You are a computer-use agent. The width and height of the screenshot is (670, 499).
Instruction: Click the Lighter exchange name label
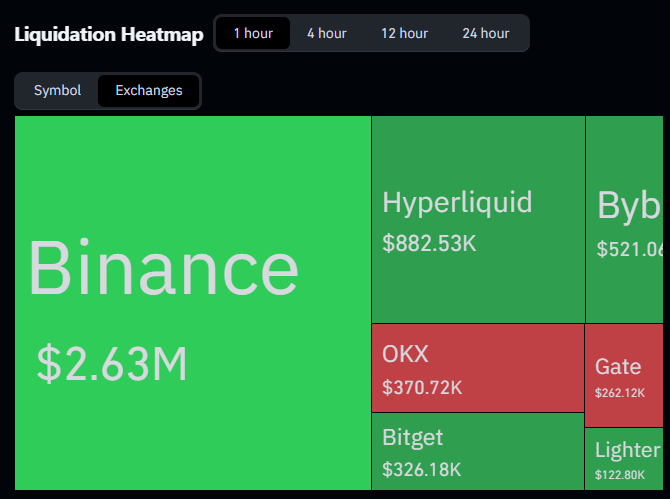tap(627, 450)
